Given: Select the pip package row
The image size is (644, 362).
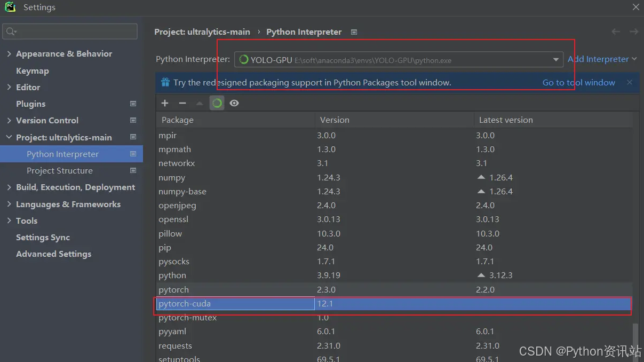Looking at the screenshot, I should pos(394,248).
